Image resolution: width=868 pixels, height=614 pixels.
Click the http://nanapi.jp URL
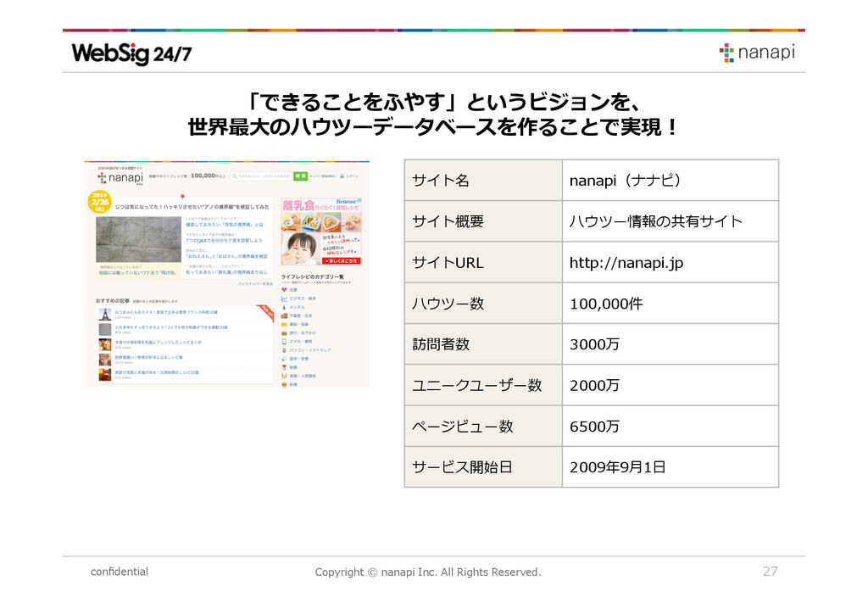tap(626, 262)
